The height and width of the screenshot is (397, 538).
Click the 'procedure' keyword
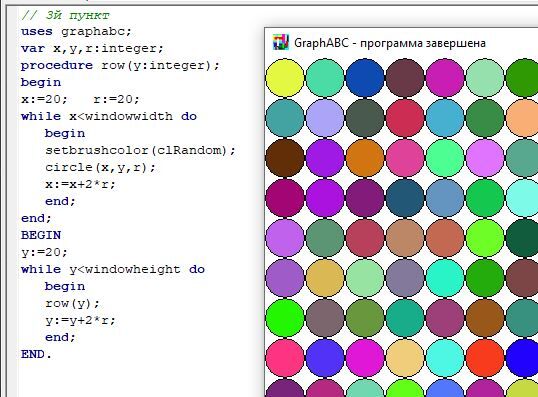click(57, 66)
